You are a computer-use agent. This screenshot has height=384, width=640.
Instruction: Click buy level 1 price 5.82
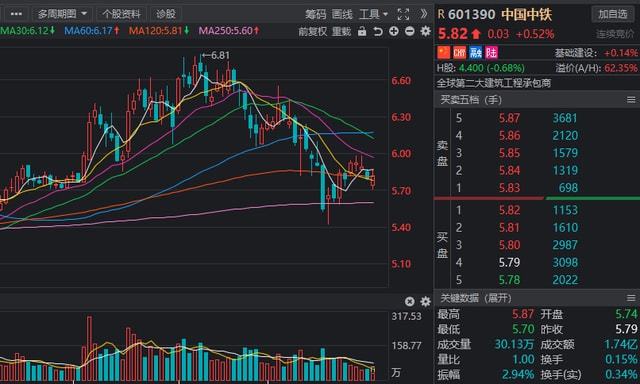click(x=509, y=210)
